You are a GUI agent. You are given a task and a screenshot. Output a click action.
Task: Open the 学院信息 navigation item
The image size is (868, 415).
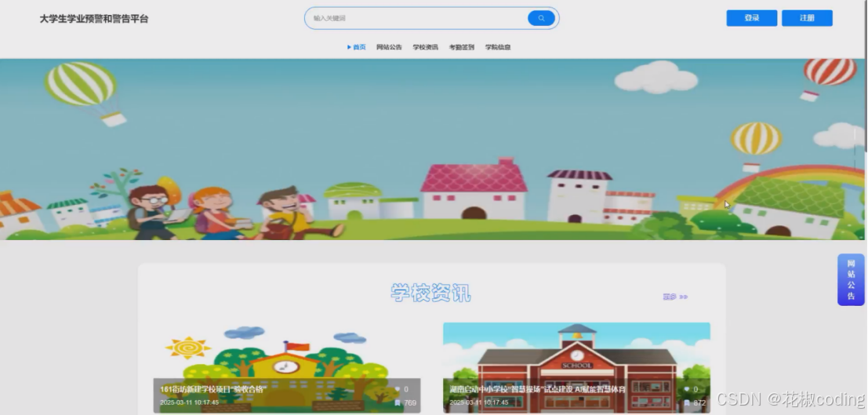[x=498, y=47]
